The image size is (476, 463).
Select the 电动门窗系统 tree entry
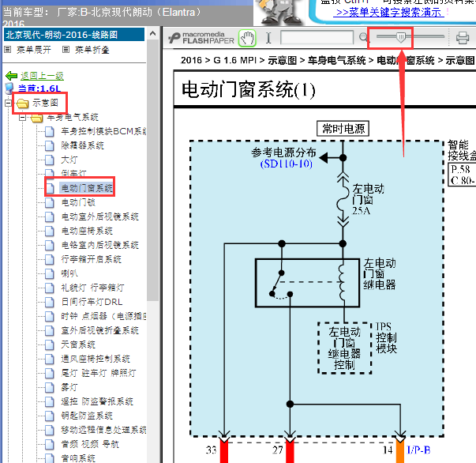click(x=87, y=188)
